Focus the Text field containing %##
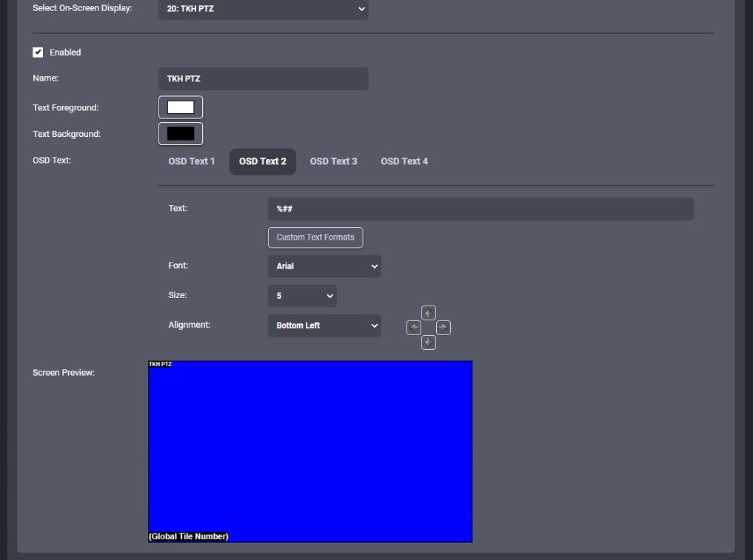 coord(481,209)
